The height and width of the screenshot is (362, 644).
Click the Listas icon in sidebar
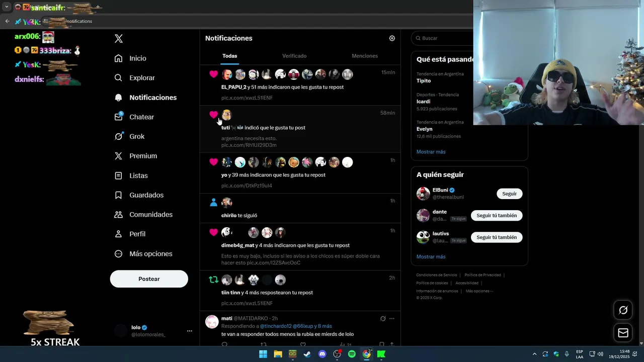point(118,175)
